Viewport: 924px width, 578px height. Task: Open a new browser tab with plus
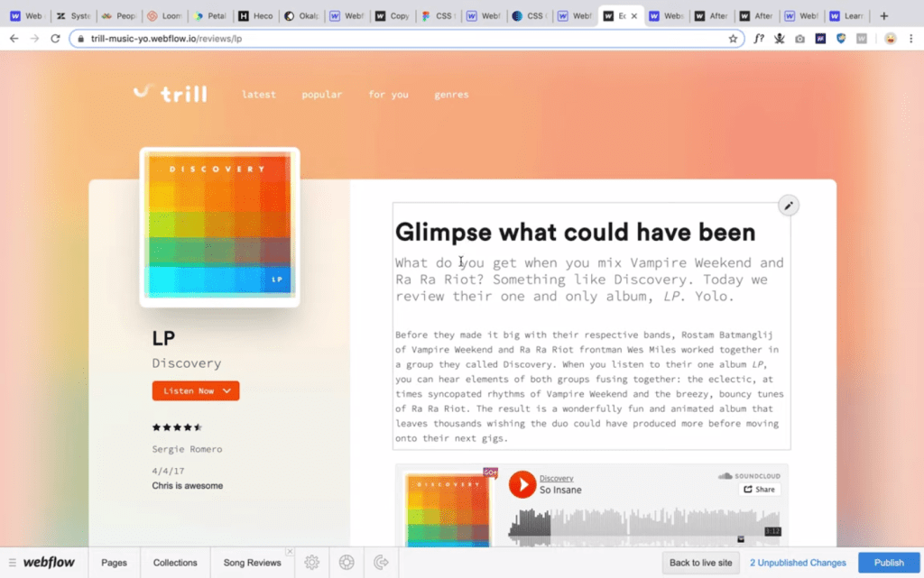tap(883, 16)
